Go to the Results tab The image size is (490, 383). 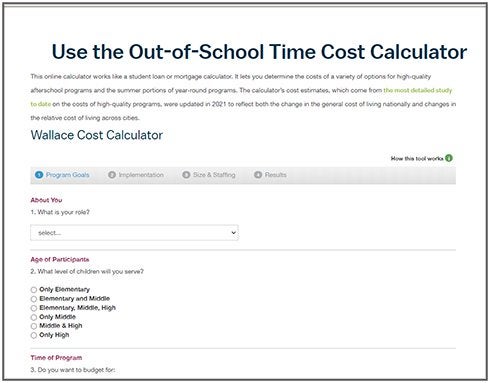(276, 175)
